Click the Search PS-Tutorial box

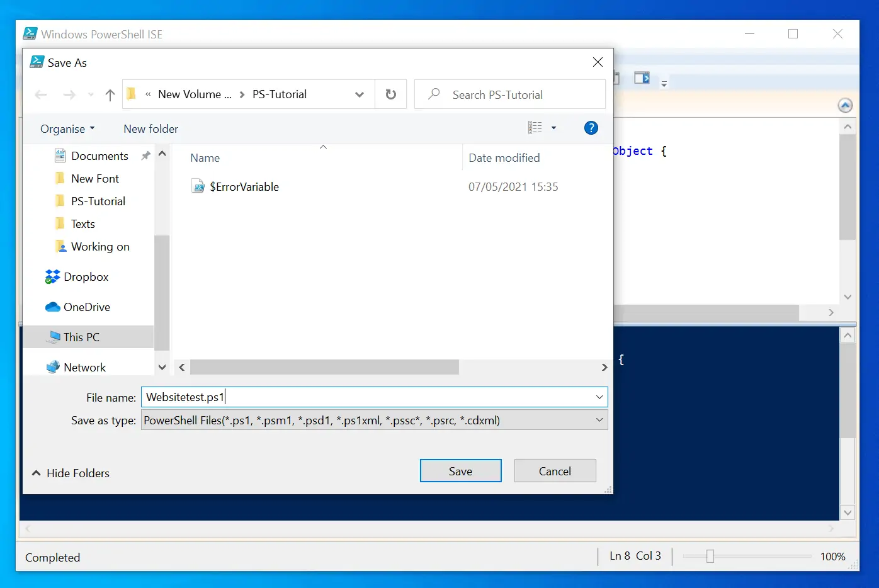pos(510,94)
